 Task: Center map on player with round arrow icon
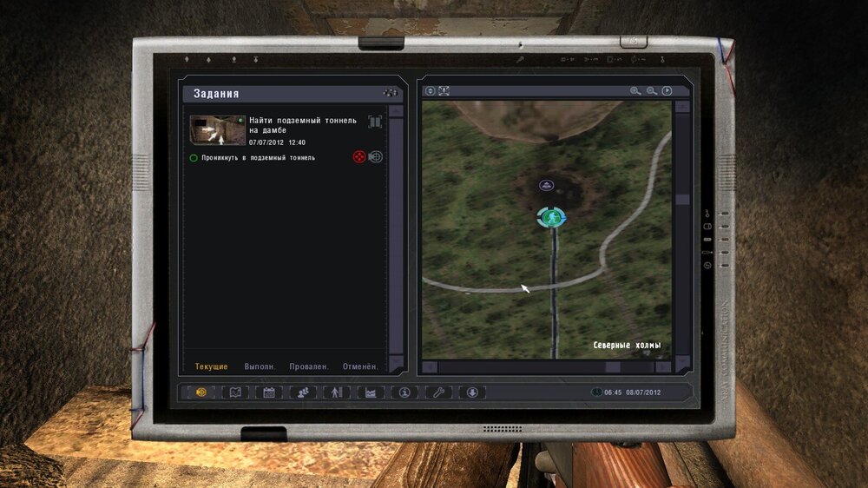point(667,91)
